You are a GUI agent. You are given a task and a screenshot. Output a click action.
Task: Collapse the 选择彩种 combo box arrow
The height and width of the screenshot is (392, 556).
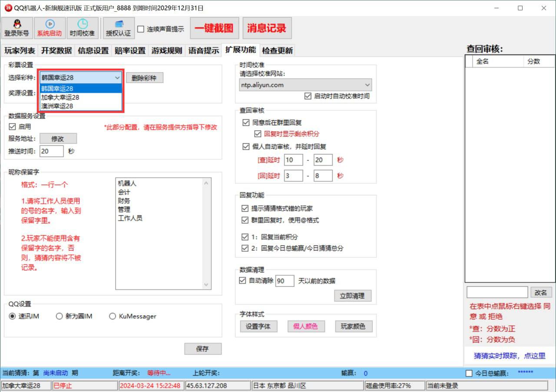117,78
